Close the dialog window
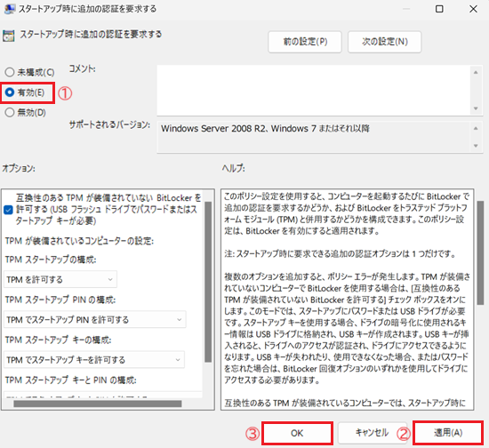The width and height of the screenshot is (489, 448). (473, 9)
